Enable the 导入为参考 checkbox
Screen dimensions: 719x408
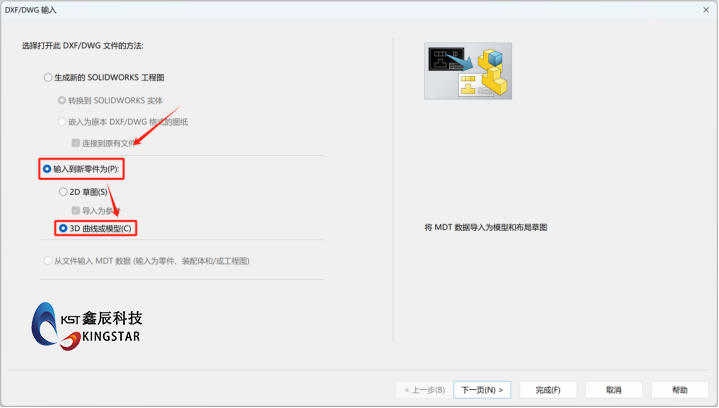coord(76,211)
